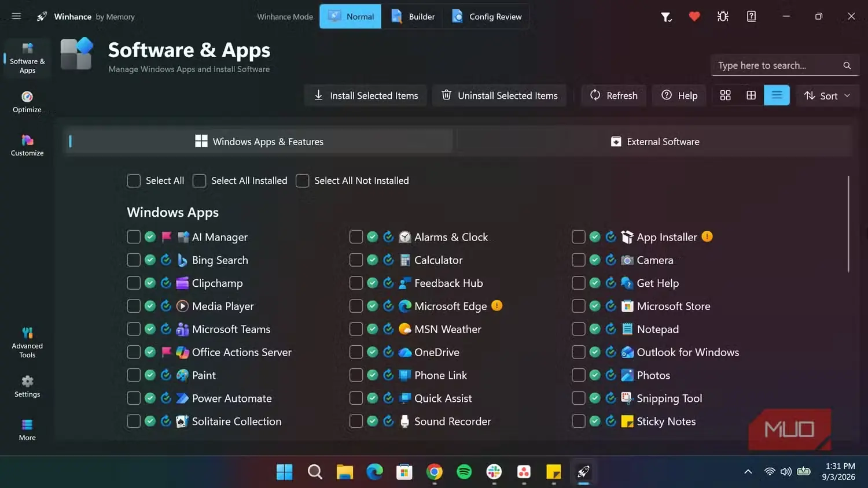Select the Sticky Notes checkbox
This screenshot has height=488, width=868.
(x=578, y=422)
